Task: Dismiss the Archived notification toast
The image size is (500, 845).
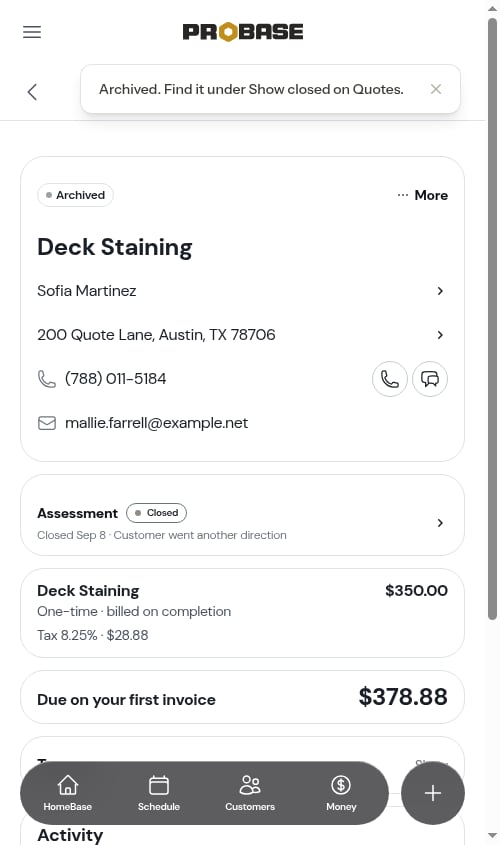Action: click(x=436, y=89)
